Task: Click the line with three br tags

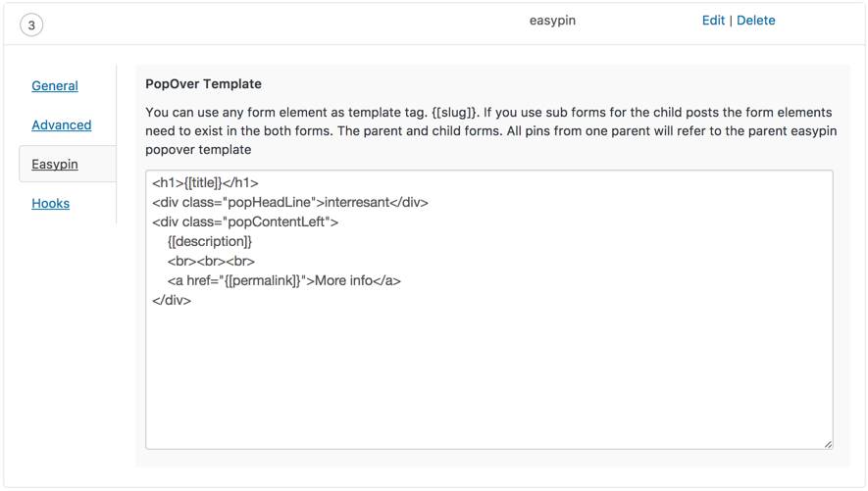Action: coord(211,261)
